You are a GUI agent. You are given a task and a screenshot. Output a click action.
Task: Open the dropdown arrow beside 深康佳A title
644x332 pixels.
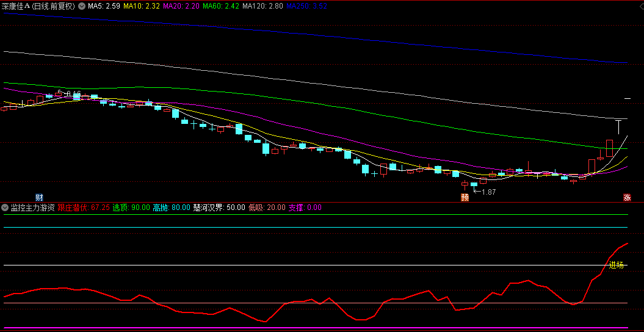coord(81,6)
